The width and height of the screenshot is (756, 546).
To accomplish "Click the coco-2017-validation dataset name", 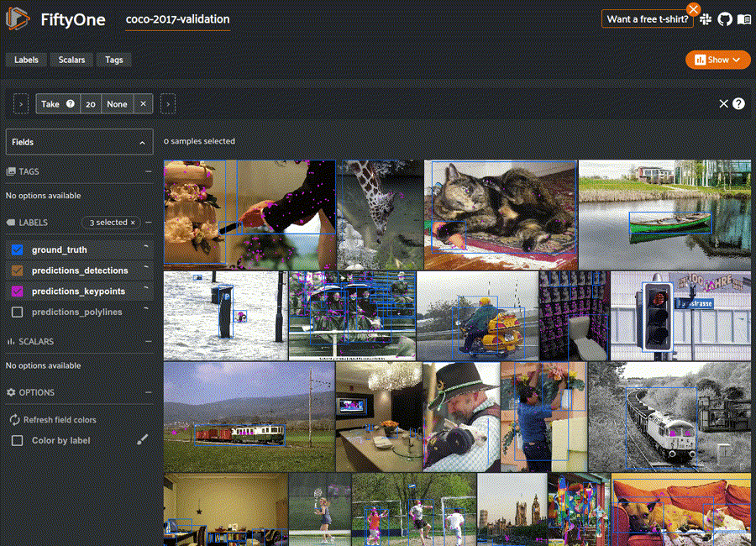I will [177, 19].
